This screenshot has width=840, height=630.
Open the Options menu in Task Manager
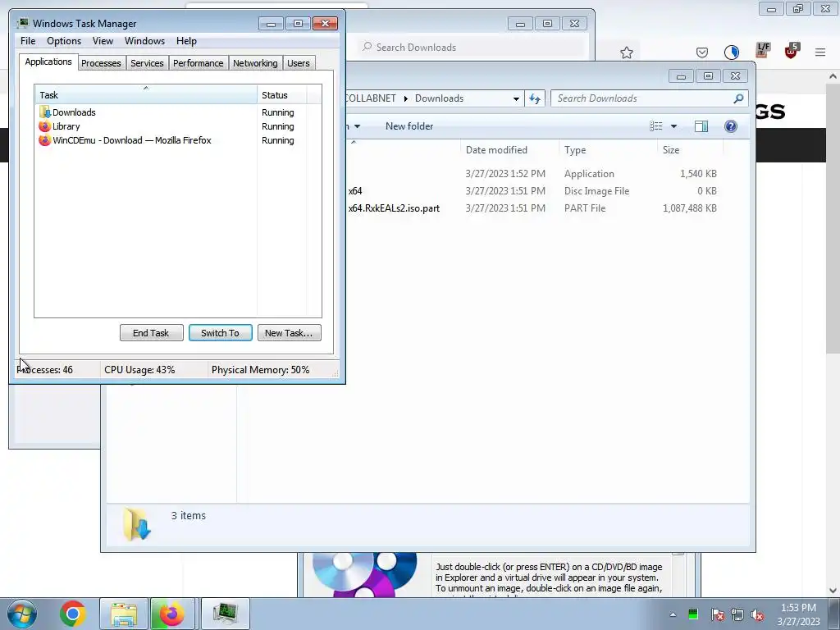[x=64, y=41]
